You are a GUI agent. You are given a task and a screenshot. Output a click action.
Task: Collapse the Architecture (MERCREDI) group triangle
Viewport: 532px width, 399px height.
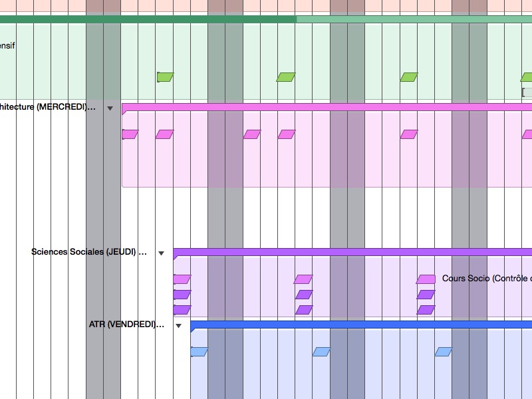pos(110,108)
